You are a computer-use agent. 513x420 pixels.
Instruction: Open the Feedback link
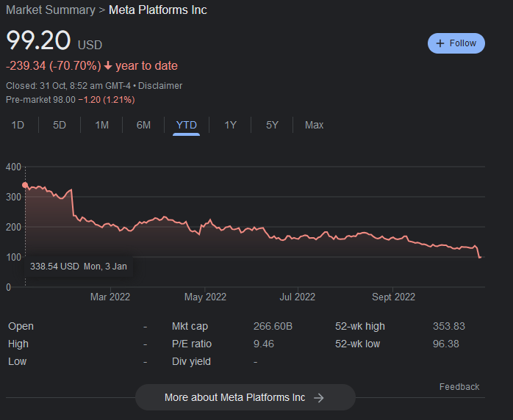(459, 387)
